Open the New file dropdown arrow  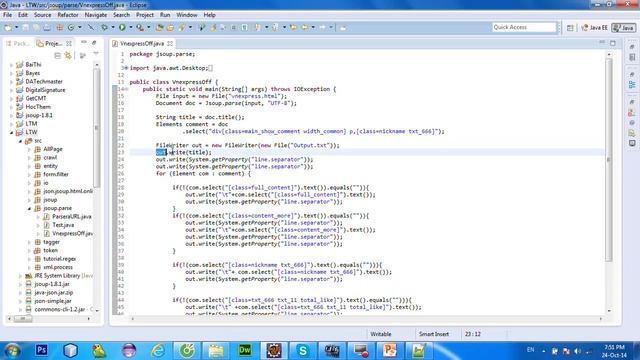pos(16,27)
